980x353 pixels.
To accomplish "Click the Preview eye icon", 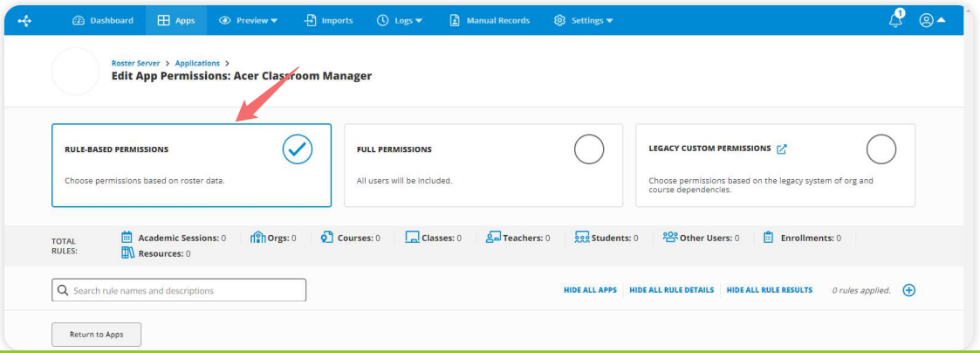I will (x=225, y=21).
